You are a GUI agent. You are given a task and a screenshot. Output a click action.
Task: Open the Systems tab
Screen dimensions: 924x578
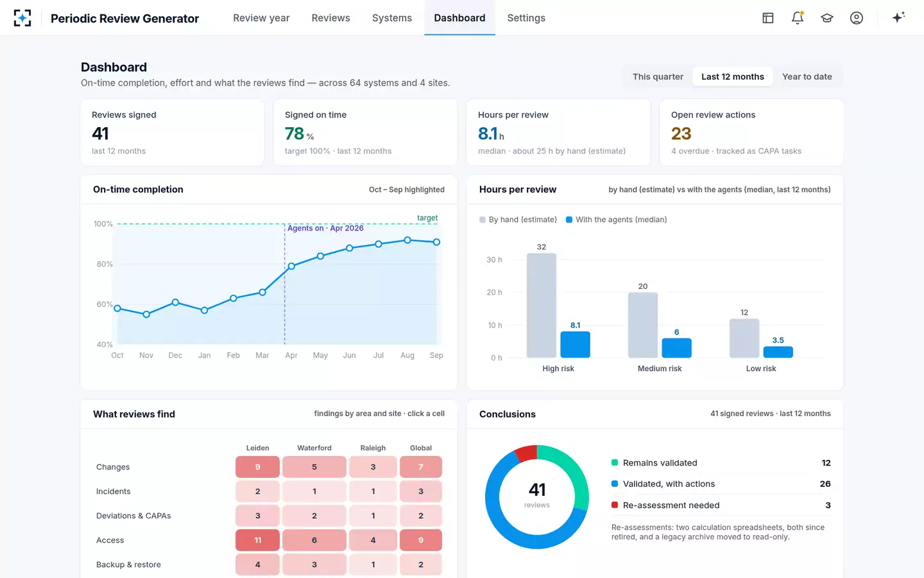coord(392,18)
